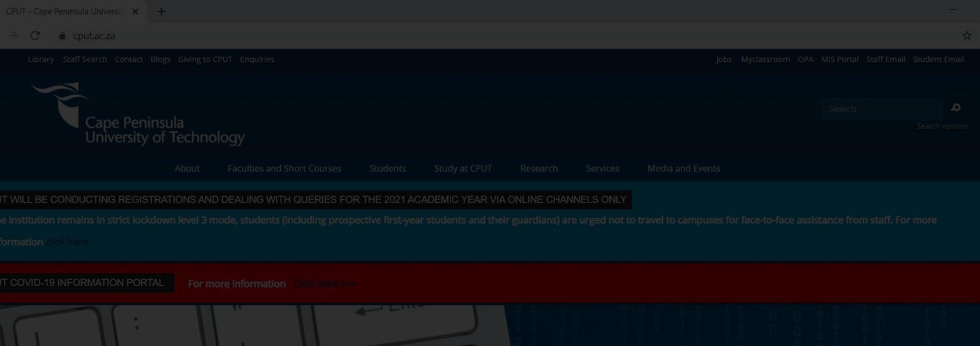This screenshot has width=980, height=346.
Task: View site security padlock info
Action: [62, 36]
